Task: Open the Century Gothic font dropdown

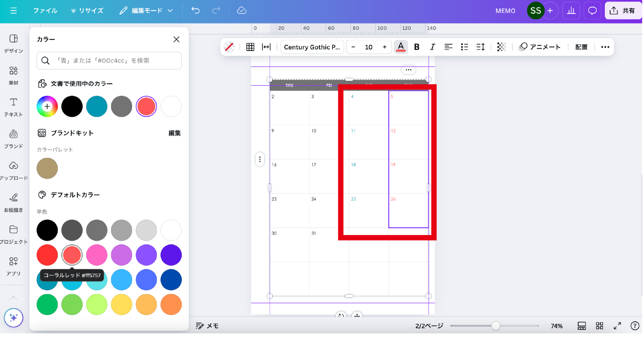Action: pyautogui.click(x=312, y=47)
